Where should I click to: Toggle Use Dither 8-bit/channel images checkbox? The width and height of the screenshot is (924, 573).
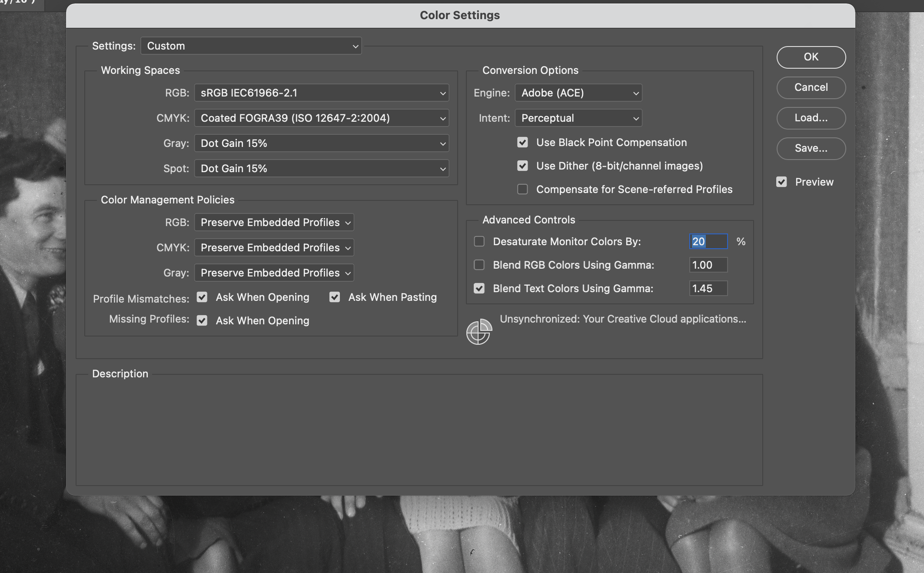pos(522,166)
